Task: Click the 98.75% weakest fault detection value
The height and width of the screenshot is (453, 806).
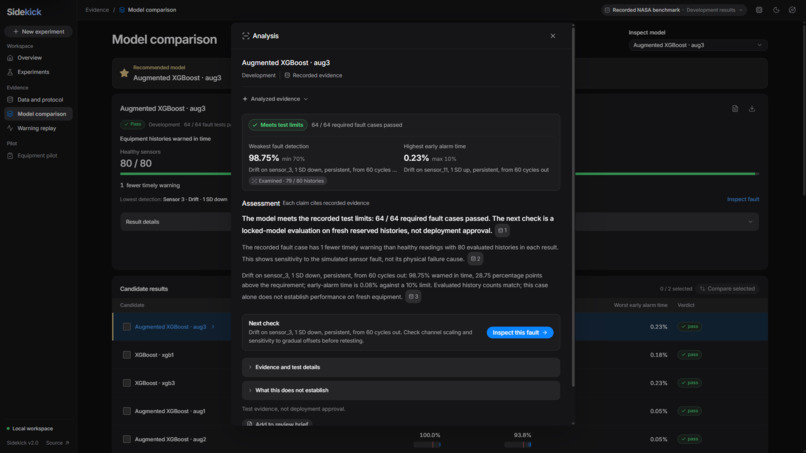Action: pyautogui.click(x=264, y=158)
